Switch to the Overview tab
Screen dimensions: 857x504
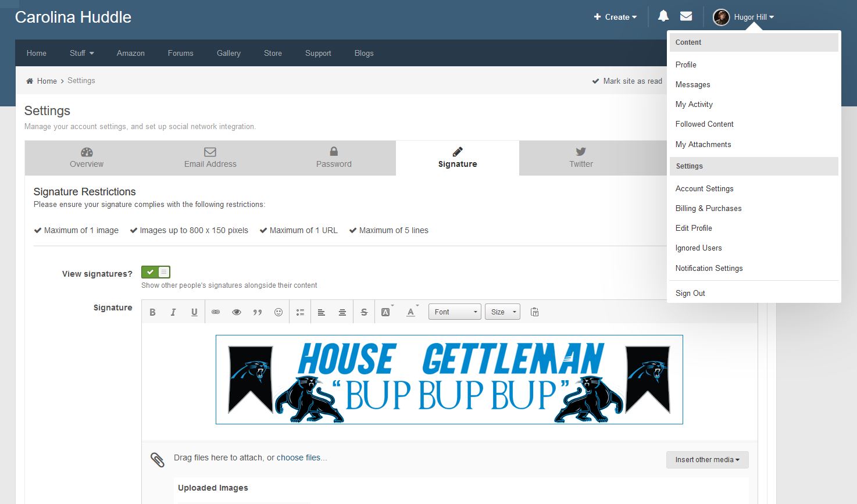point(87,158)
